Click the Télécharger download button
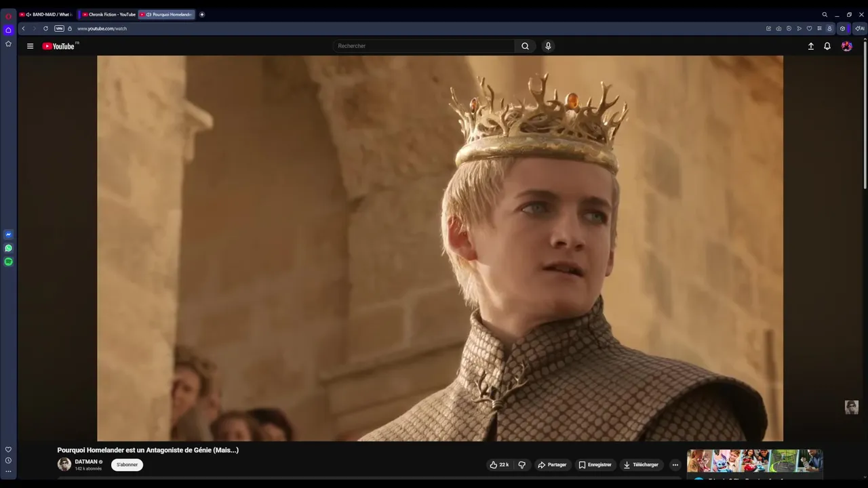868x488 pixels. [641, 465]
